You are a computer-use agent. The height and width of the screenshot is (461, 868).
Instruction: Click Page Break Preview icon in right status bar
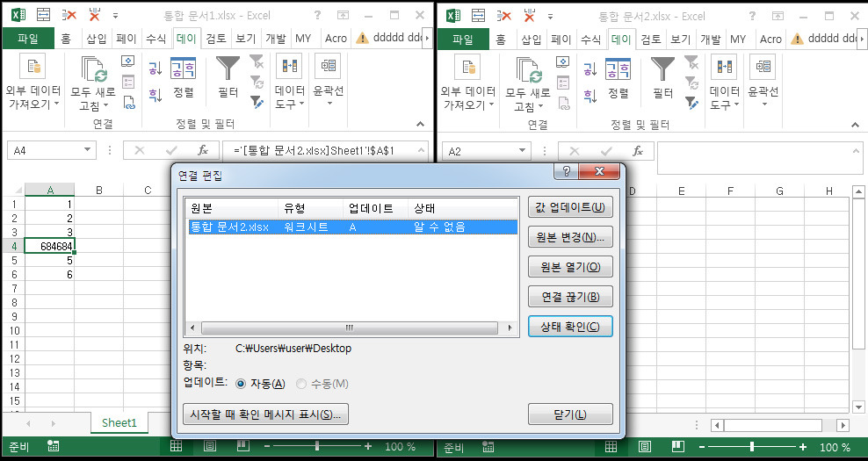[677, 447]
